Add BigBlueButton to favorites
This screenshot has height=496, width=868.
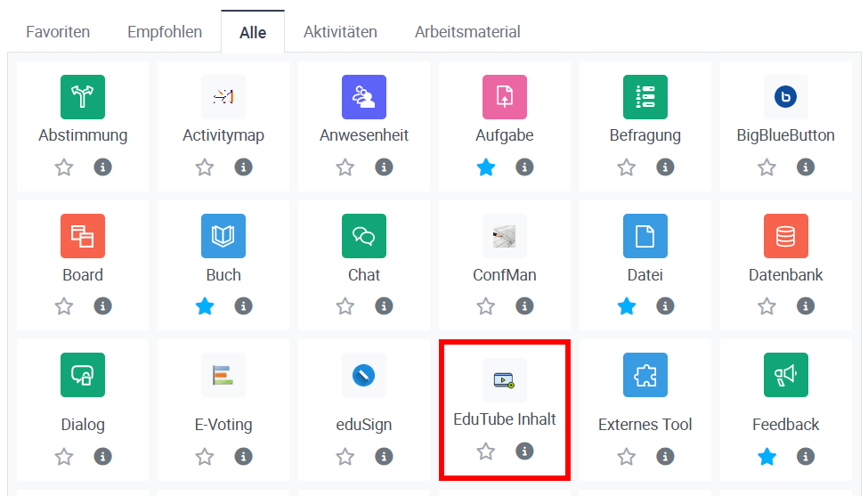point(767,167)
